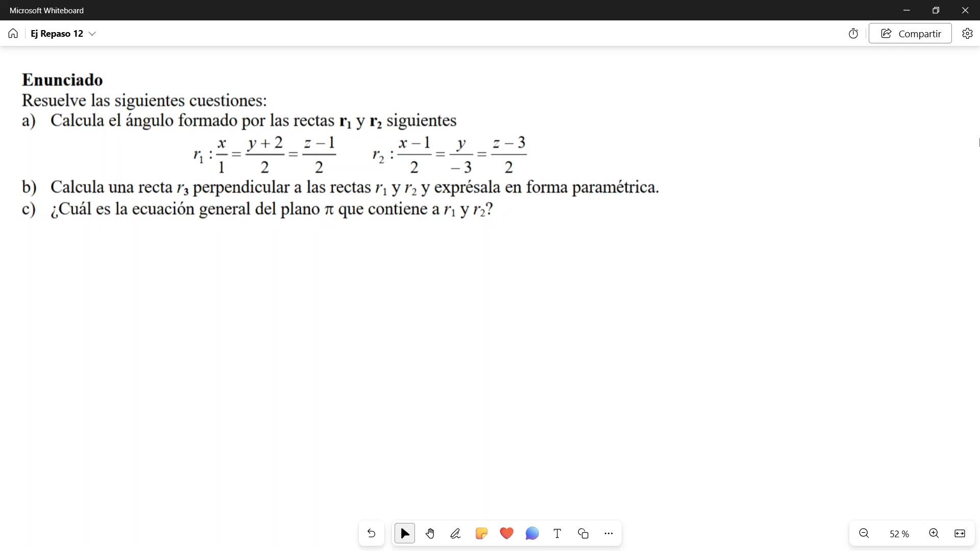The image size is (980, 551).
Task: Select the Text tool
Action: 557,534
